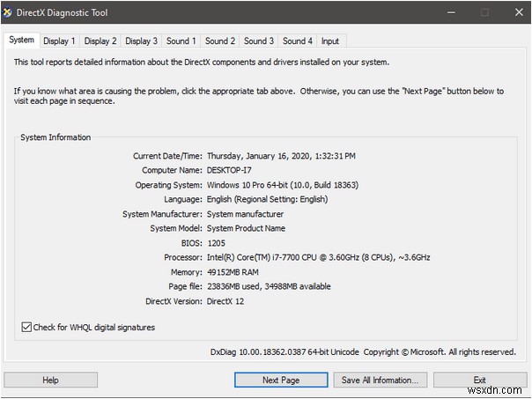This screenshot has height=399, width=532.
Task: Open the Display 2 tab
Action: click(100, 41)
